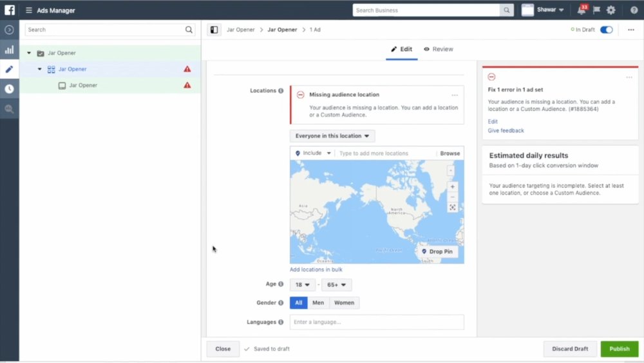The height and width of the screenshot is (363, 644).
Task: Zoom in on the map
Action: pyautogui.click(x=452, y=186)
